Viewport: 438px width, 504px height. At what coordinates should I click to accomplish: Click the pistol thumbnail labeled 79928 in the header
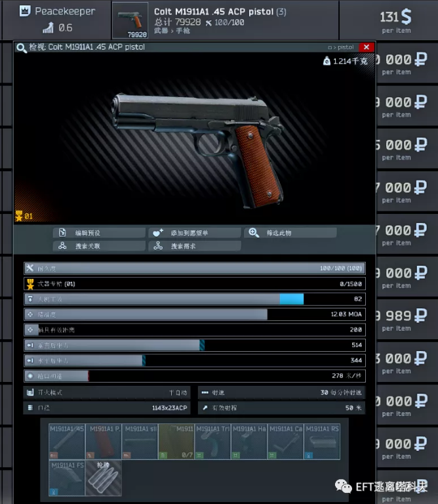[130, 20]
